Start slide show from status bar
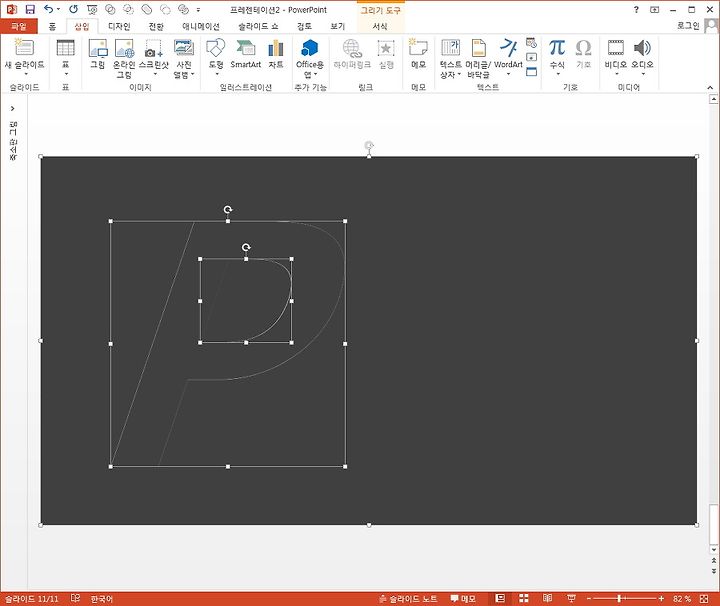This screenshot has height=606, width=720. coord(571,598)
